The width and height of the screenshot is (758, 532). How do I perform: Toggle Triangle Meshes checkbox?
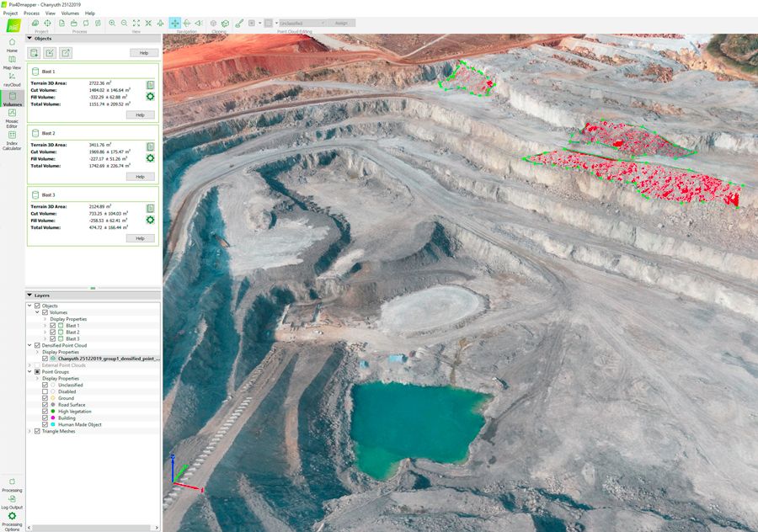click(x=37, y=431)
